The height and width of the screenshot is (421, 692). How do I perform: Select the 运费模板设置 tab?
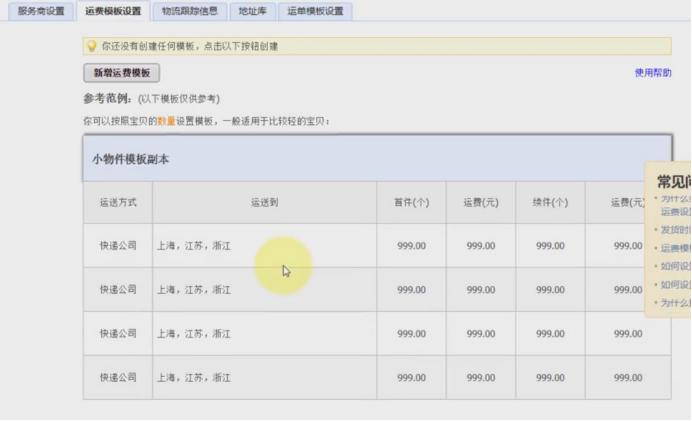tap(113, 11)
